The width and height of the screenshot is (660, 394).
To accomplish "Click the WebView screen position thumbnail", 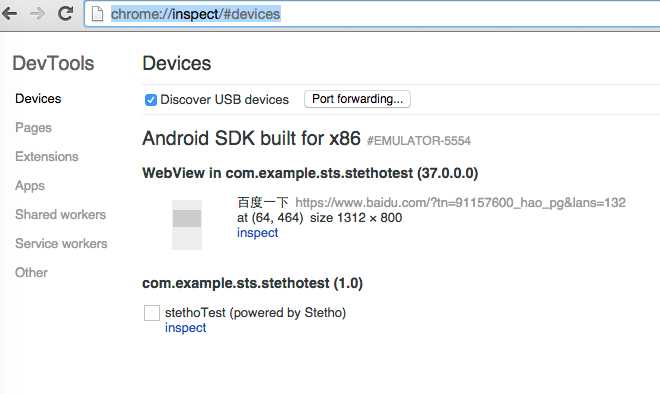I will (187, 225).
